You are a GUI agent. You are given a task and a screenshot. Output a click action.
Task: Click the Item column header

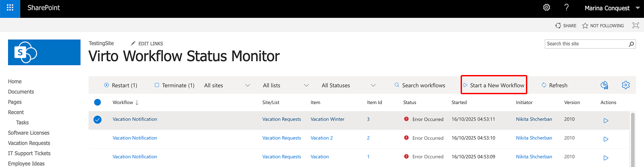coord(315,102)
